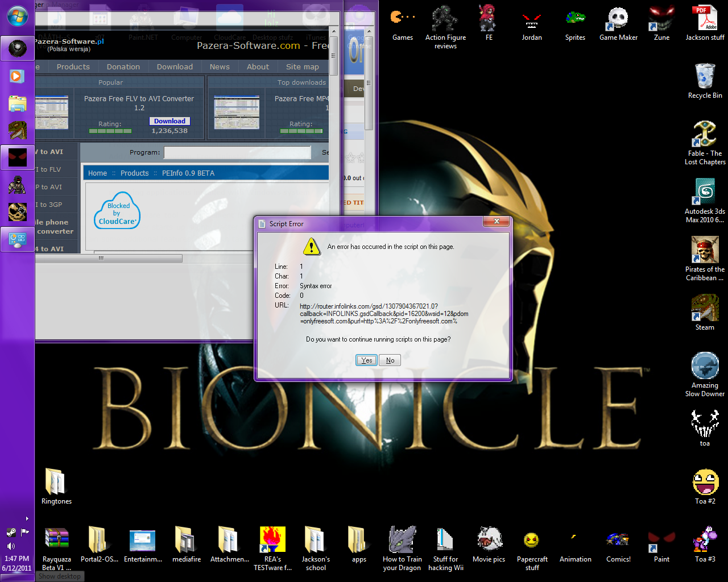Open the Pazera-Software.pl Polish version link
728x582 pixels.
[68, 45]
